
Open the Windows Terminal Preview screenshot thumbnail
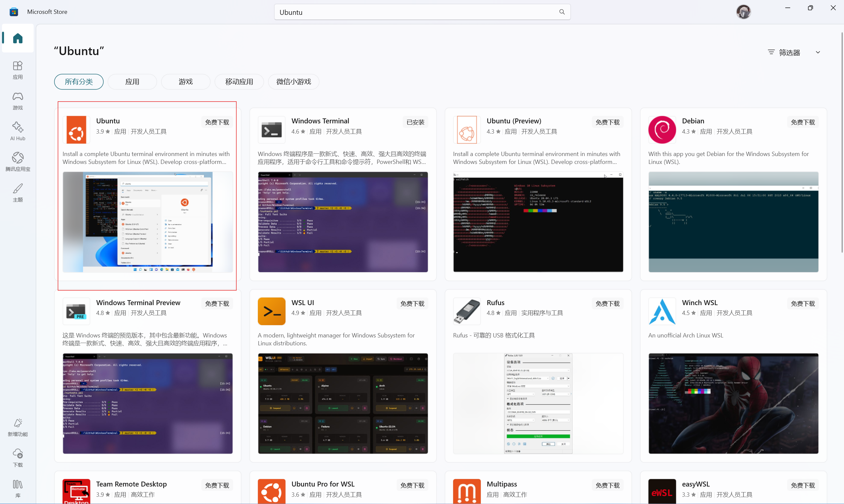(148, 403)
